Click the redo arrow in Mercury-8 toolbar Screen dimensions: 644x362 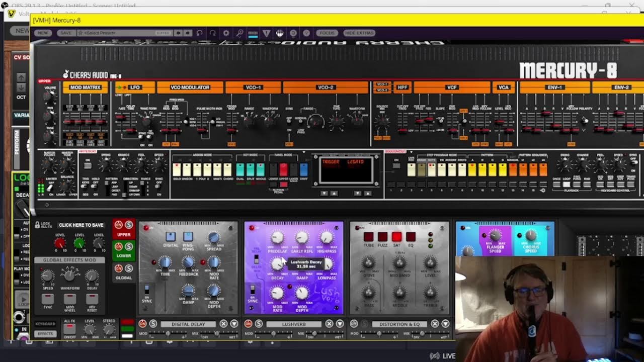[x=213, y=33]
